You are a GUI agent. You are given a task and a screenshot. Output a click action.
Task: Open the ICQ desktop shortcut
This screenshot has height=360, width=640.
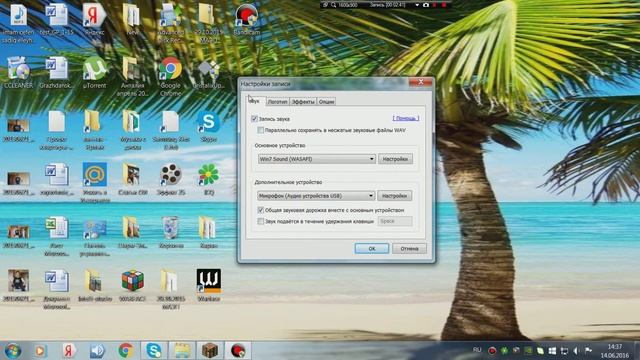point(208,180)
